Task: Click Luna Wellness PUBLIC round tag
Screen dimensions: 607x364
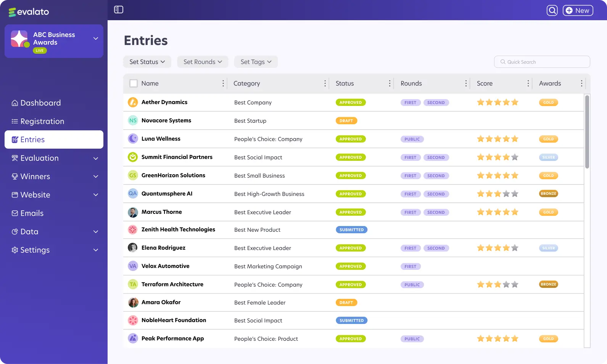Action: (x=412, y=139)
